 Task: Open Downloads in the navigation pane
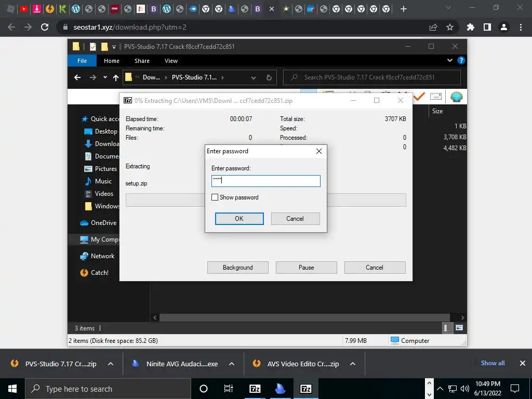tap(102, 144)
